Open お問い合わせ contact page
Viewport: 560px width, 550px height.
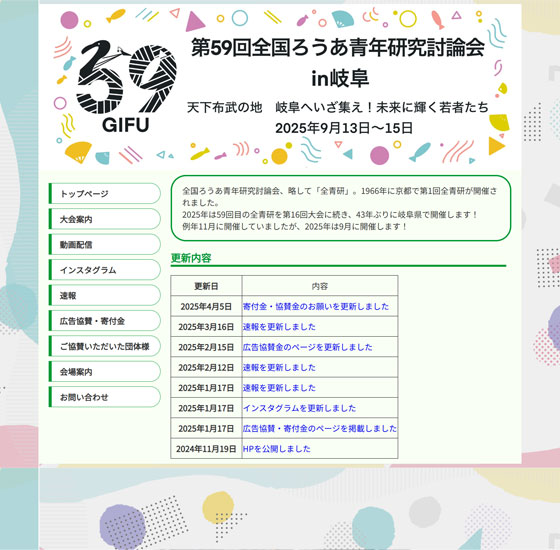click(x=105, y=397)
